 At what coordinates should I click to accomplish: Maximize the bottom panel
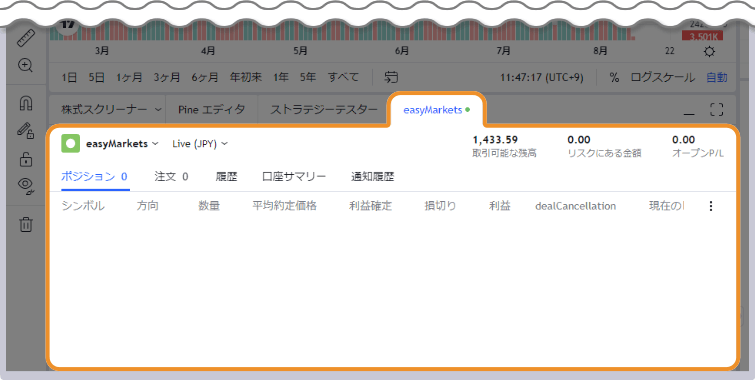click(716, 110)
